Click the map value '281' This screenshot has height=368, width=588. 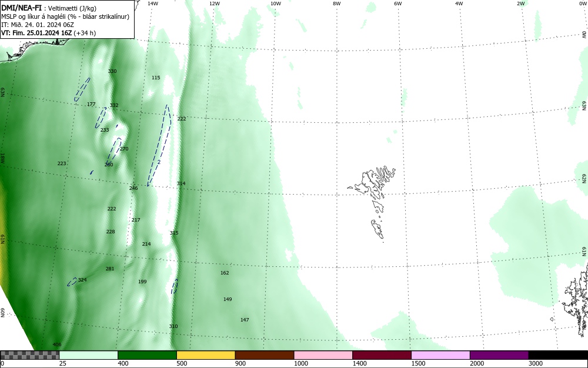tap(110, 269)
